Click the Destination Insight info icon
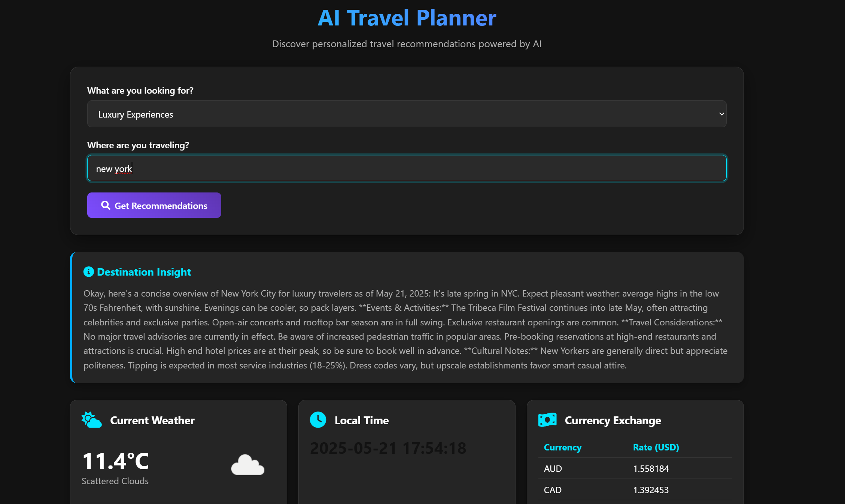 [x=88, y=272]
